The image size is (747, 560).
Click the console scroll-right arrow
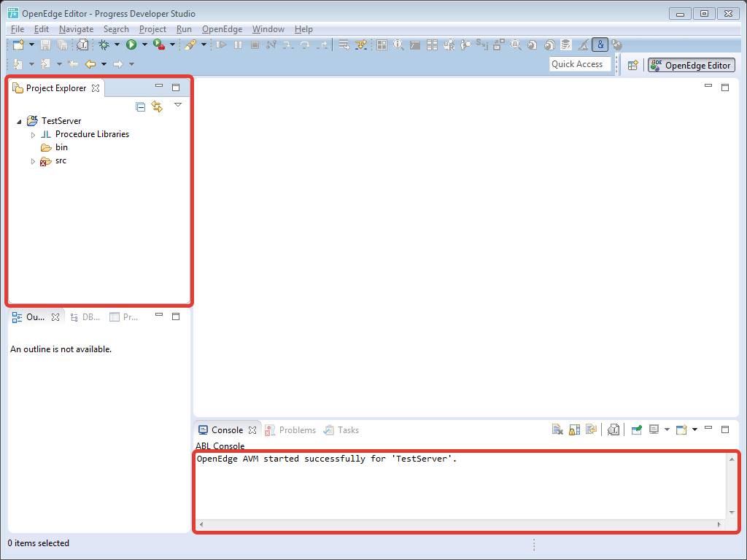[719, 524]
